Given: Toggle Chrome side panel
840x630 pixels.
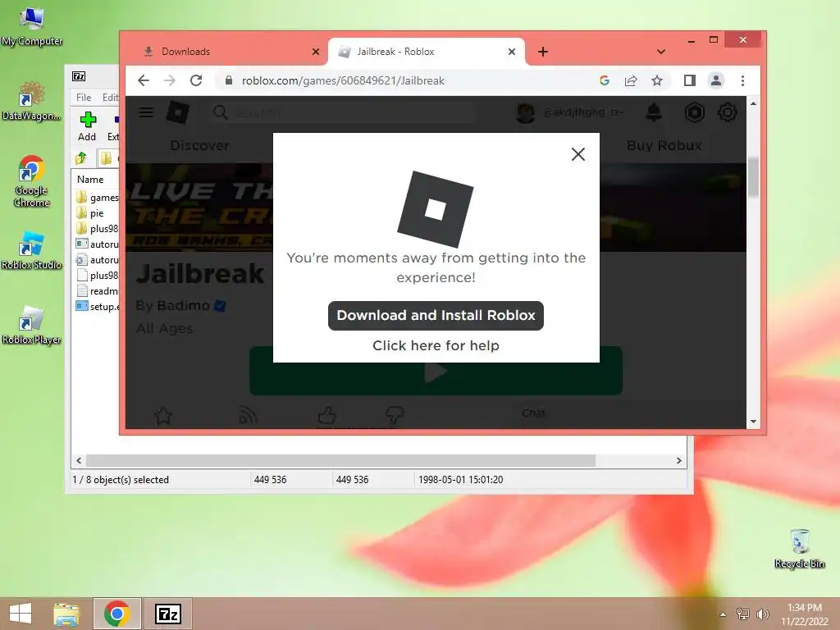Looking at the screenshot, I should pyautogui.click(x=689, y=80).
